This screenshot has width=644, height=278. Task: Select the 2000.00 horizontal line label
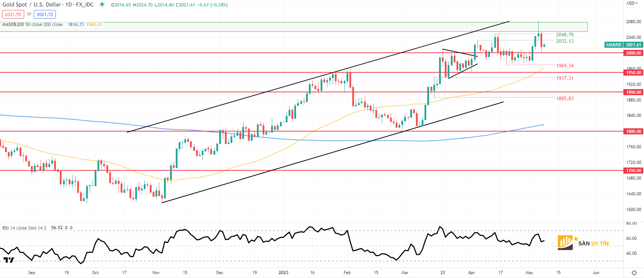(634, 53)
